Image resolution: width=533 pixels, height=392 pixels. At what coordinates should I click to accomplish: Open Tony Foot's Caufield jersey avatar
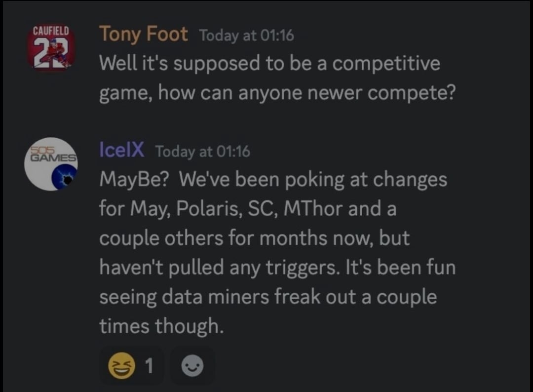click(x=50, y=49)
